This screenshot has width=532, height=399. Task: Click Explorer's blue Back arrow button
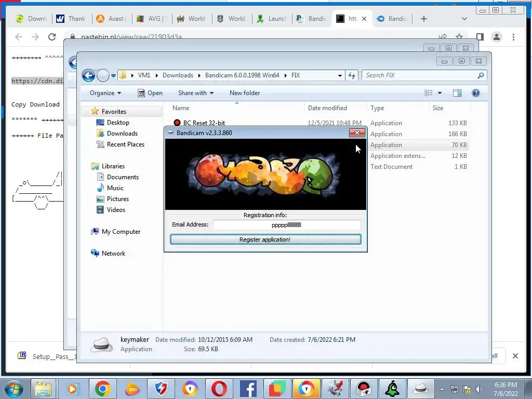88,75
